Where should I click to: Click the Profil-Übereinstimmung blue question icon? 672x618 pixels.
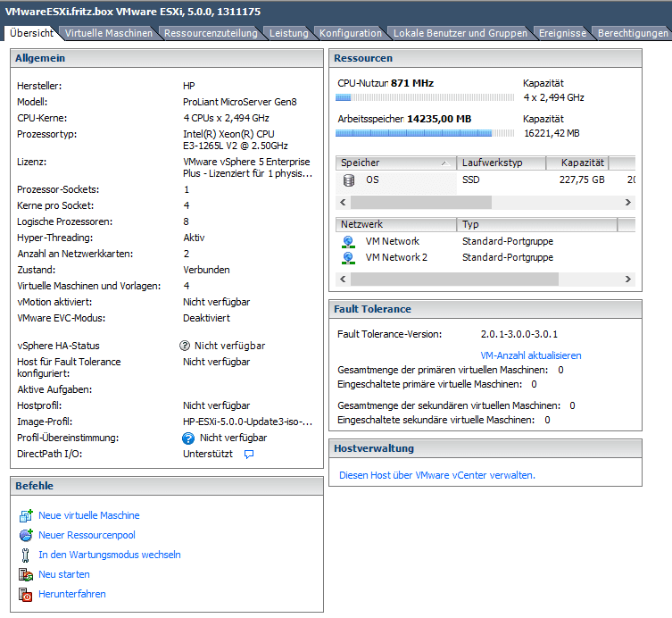tap(188, 438)
